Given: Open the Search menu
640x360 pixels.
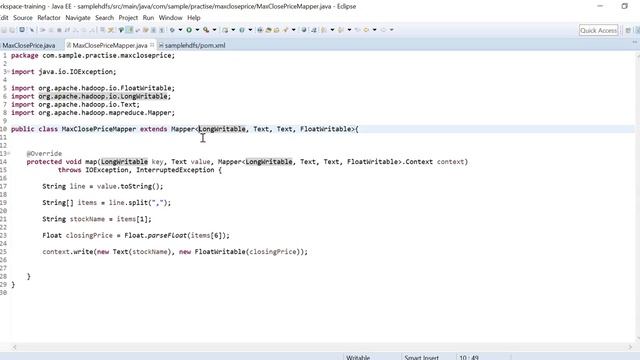Looking at the screenshot, I should (x=104, y=18).
